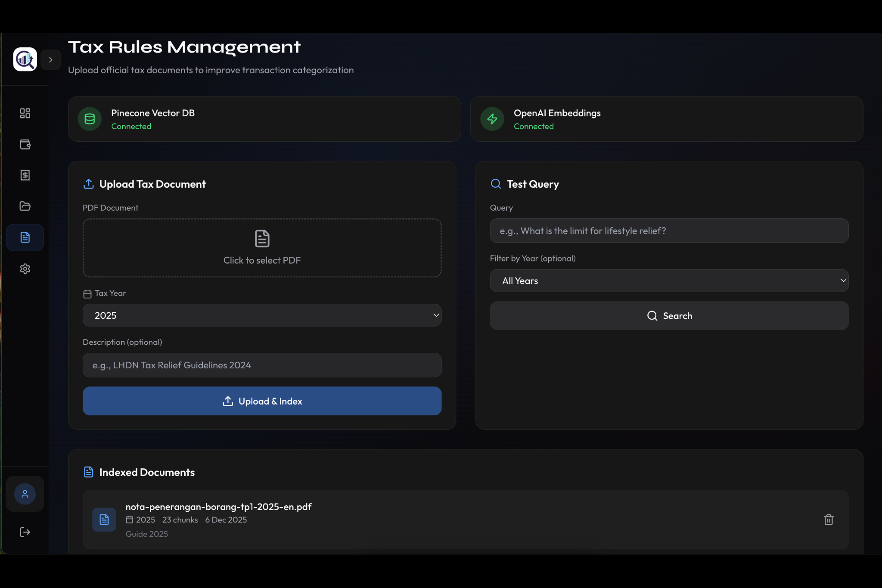
Task: Open the folder icon in sidebar
Action: pyautogui.click(x=25, y=206)
